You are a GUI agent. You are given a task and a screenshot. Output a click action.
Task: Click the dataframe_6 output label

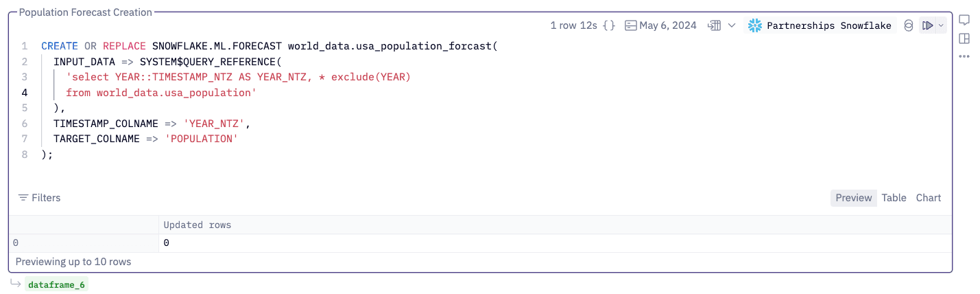[57, 284]
